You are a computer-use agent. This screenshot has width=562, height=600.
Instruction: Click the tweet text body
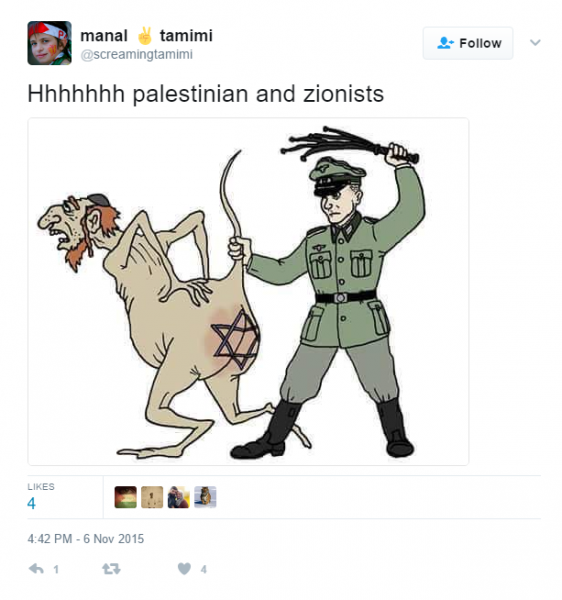point(205,94)
